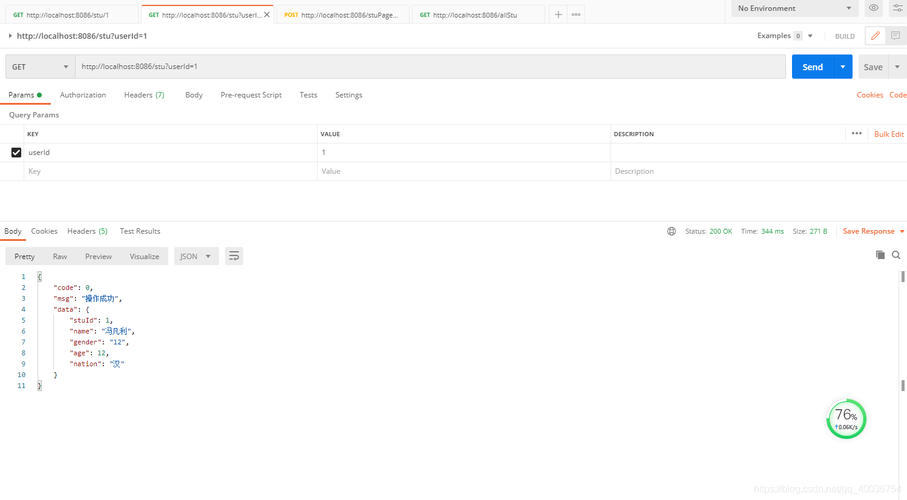Open the response Headers (5) tab
Image resolution: width=907 pixels, height=500 pixels.
click(87, 231)
